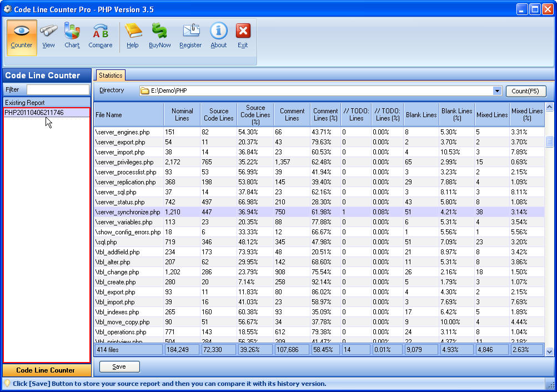This screenshot has width=557, height=392.
Task: Sort by File Name column header
Action: tap(129, 115)
